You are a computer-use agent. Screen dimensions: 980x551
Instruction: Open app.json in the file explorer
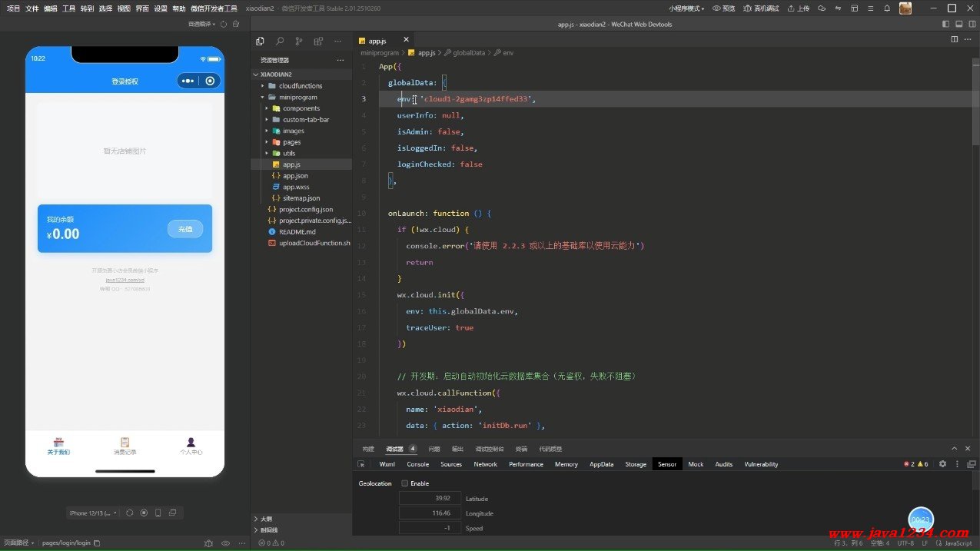point(295,176)
